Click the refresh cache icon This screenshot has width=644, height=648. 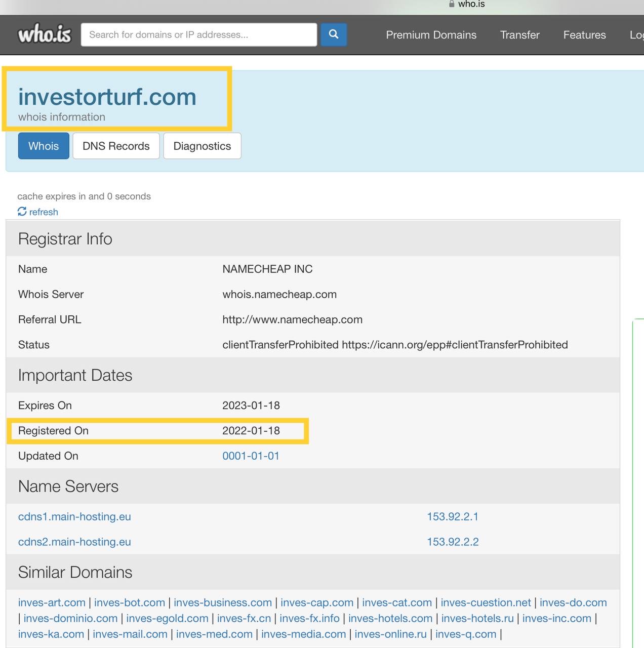tap(22, 212)
